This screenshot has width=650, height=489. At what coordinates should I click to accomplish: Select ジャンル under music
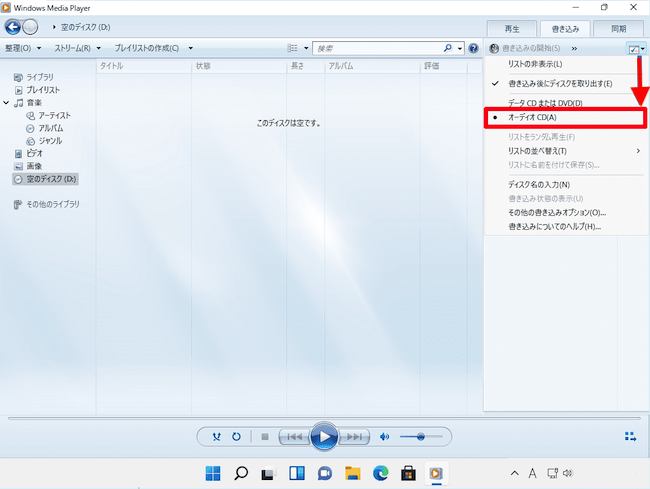(x=44, y=141)
